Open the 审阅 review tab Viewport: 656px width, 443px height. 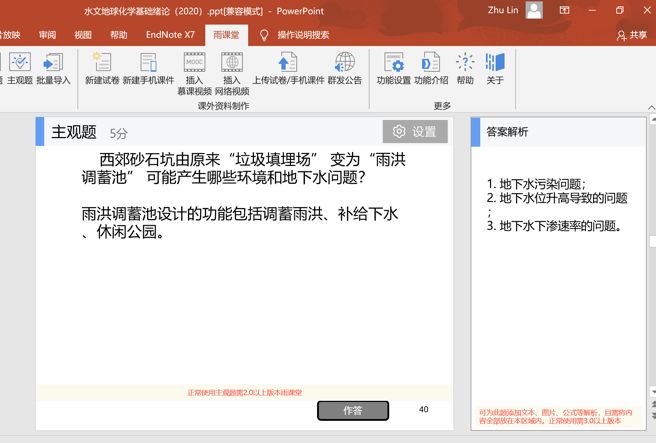[48, 35]
